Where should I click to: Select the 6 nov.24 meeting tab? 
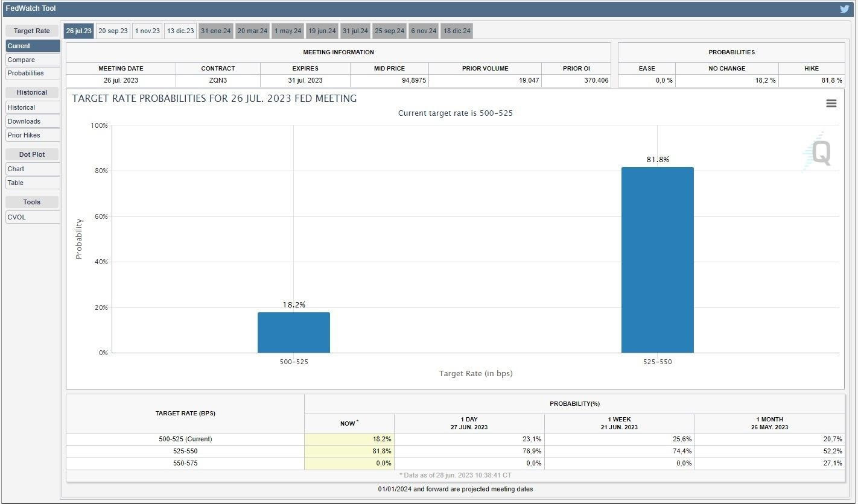click(x=424, y=31)
